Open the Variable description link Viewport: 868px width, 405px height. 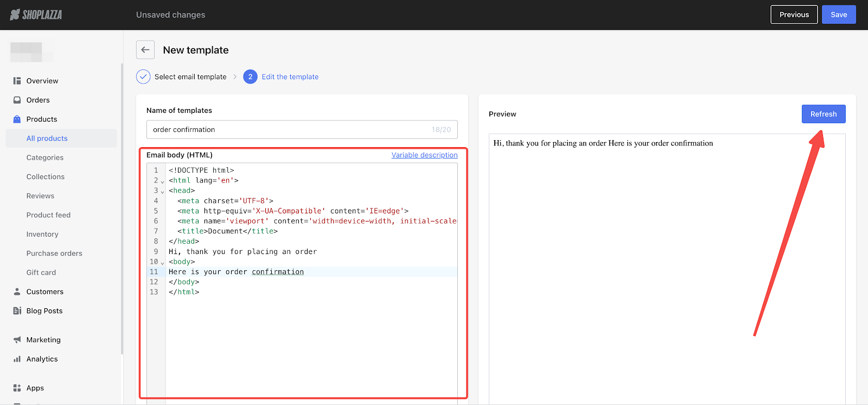[425, 155]
